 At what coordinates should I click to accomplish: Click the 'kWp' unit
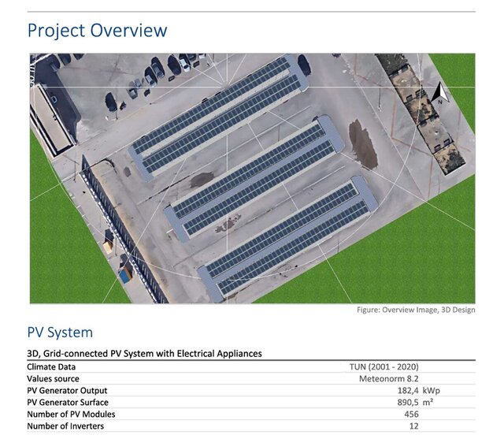(432, 391)
